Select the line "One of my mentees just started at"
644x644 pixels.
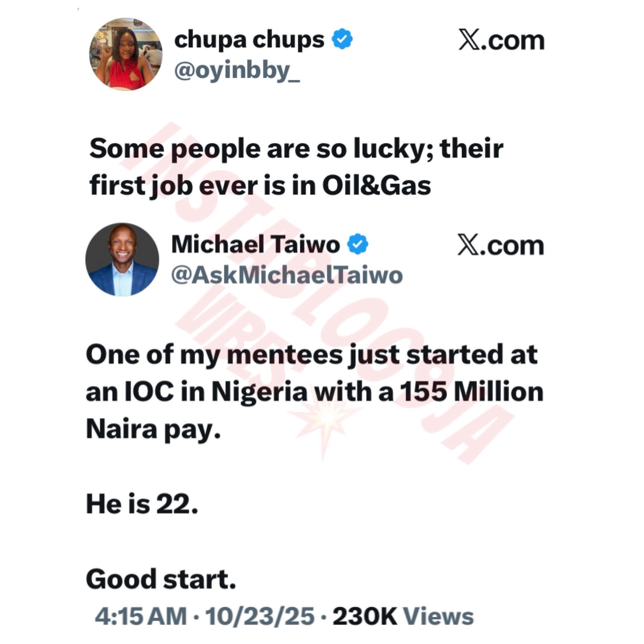click(311, 355)
